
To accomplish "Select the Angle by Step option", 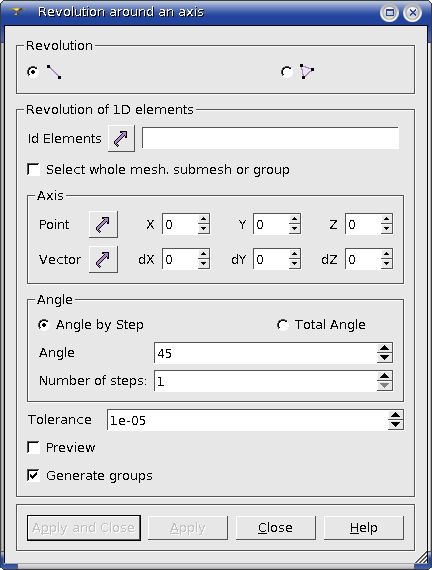I will [44, 325].
